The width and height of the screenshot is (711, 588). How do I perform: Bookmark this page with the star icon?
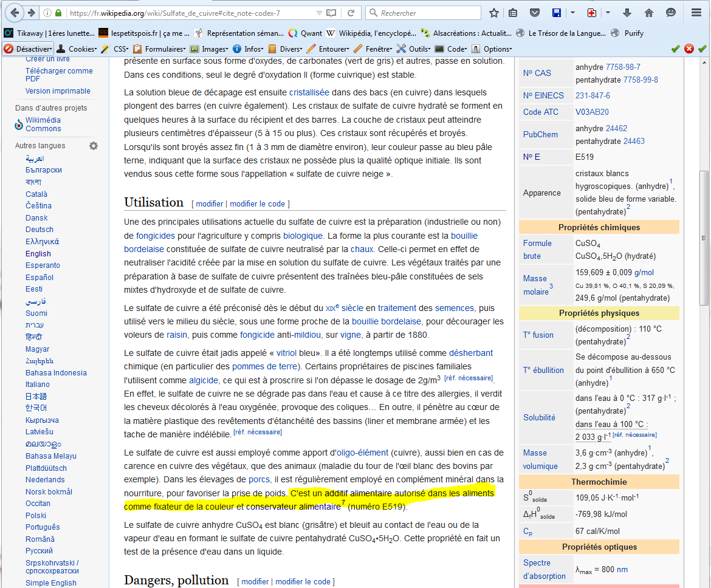[x=494, y=13]
